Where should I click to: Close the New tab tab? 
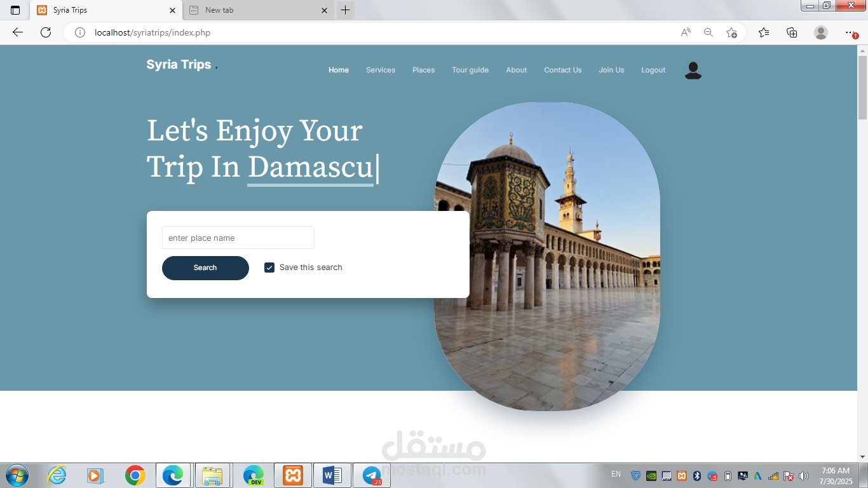[324, 10]
